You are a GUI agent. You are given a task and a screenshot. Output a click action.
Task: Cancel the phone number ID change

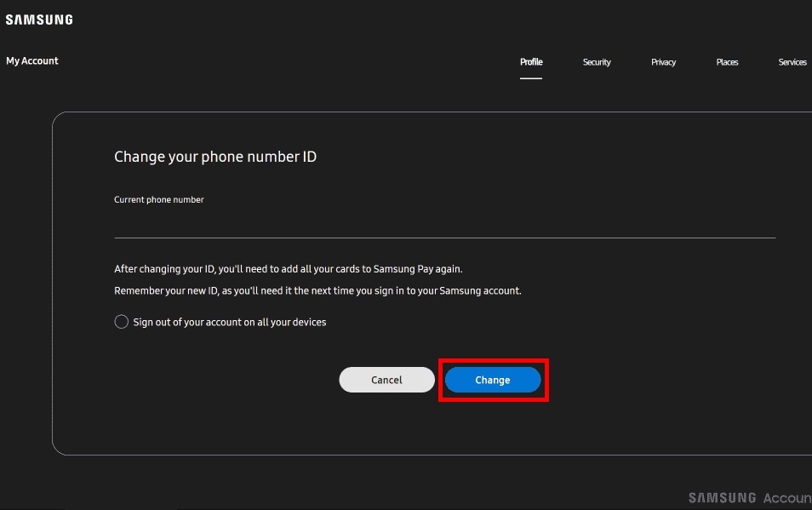[386, 380]
